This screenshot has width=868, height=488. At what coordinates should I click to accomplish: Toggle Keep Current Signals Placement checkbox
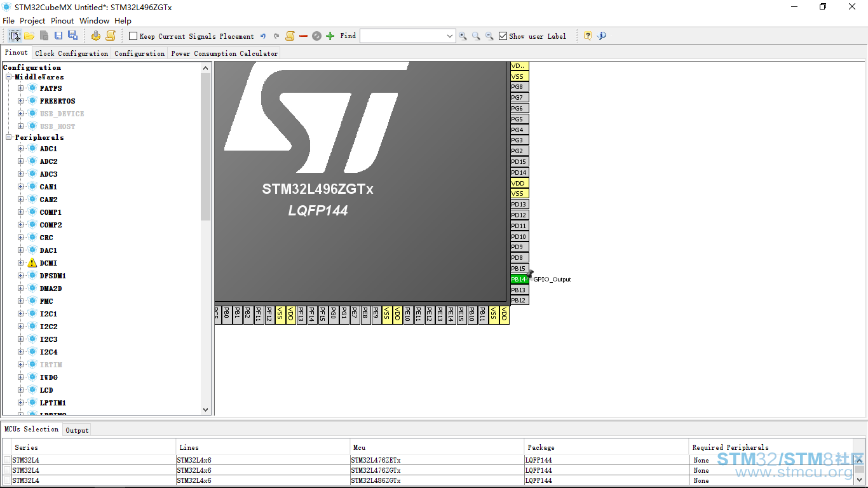coord(133,36)
